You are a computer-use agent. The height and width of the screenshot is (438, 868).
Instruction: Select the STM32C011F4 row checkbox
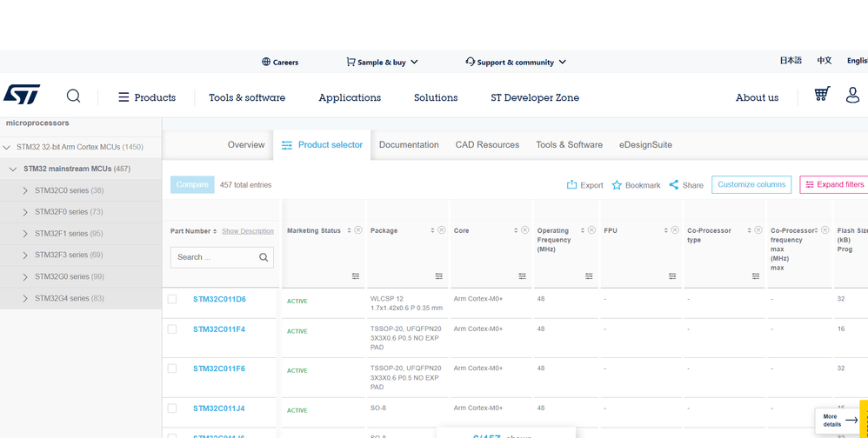coord(172,329)
